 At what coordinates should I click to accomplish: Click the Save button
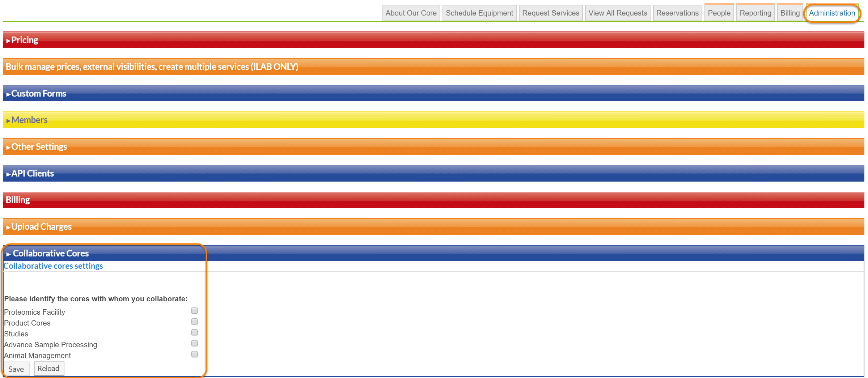[16, 369]
